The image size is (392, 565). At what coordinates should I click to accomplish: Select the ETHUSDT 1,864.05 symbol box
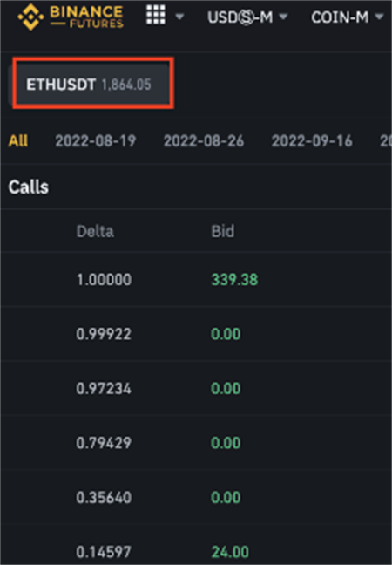[x=93, y=84]
